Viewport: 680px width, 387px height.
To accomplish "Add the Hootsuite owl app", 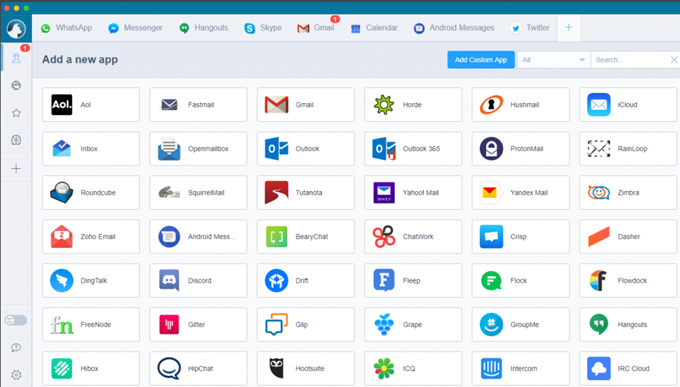I will [x=306, y=368].
